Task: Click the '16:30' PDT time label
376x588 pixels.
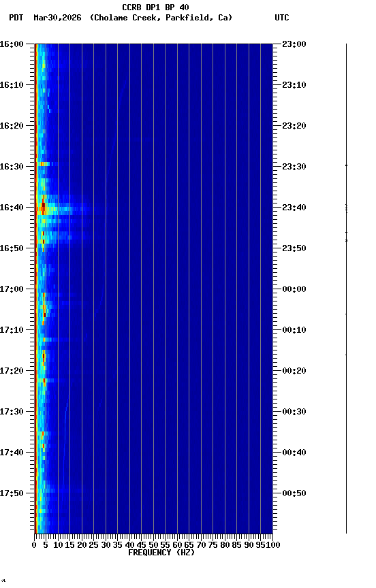Action: [12, 167]
